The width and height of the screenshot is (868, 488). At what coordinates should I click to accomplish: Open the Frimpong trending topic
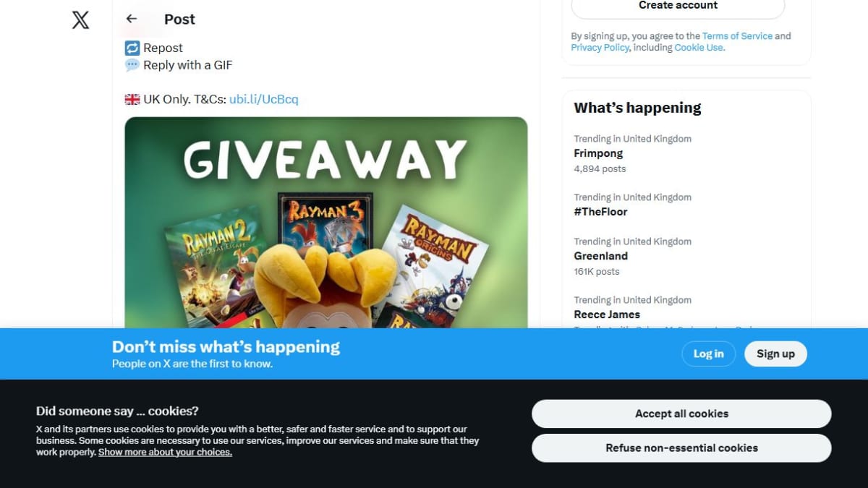[x=686, y=153]
